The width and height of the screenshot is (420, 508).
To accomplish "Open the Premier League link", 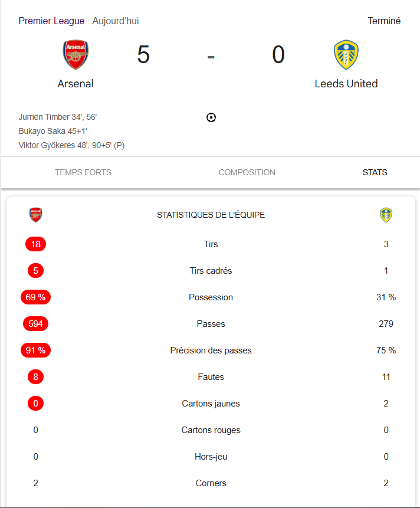I will [x=51, y=21].
